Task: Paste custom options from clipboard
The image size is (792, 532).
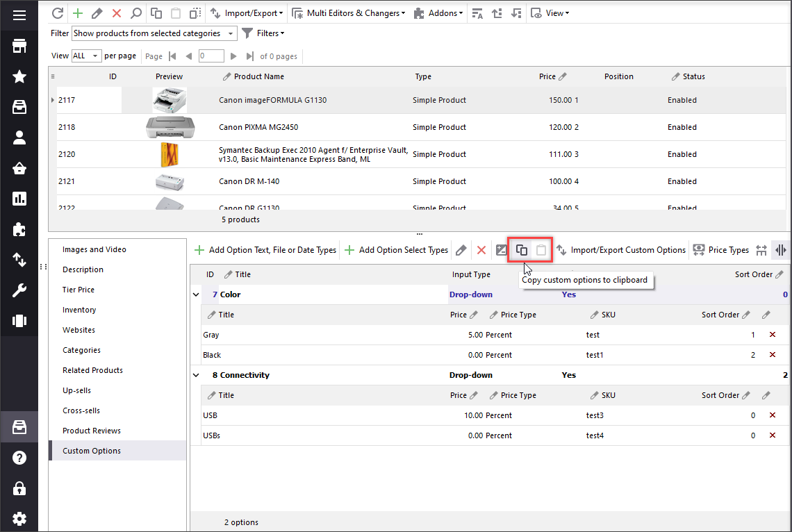Action: 541,250
